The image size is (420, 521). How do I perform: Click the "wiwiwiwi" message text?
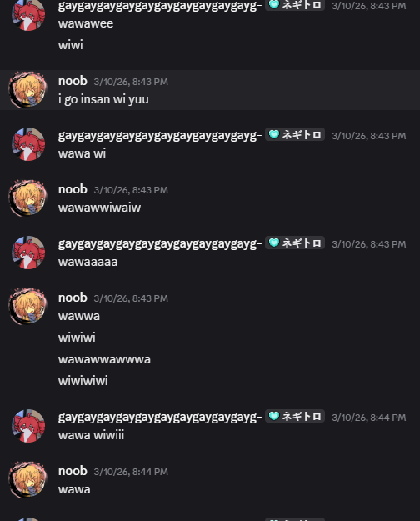(83, 381)
